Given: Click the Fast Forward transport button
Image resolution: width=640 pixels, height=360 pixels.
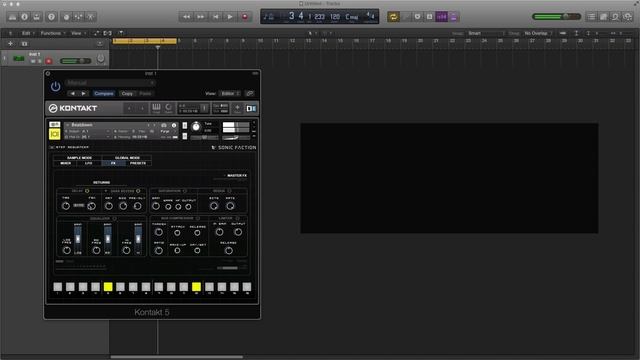Looking at the screenshot, I should coord(201,17).
